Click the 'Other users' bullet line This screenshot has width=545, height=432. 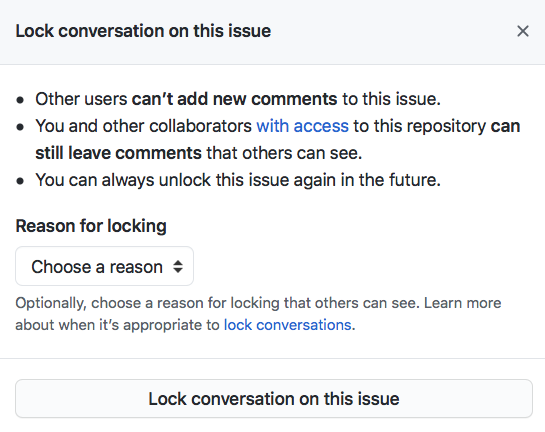click(x=238, y=99)
